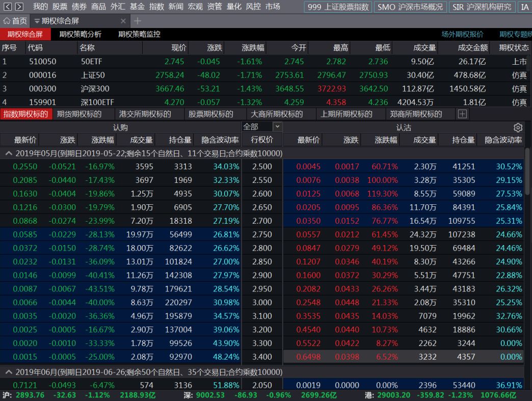Add a new underlying category with plus box
The image size is (532, 401).
462,114
